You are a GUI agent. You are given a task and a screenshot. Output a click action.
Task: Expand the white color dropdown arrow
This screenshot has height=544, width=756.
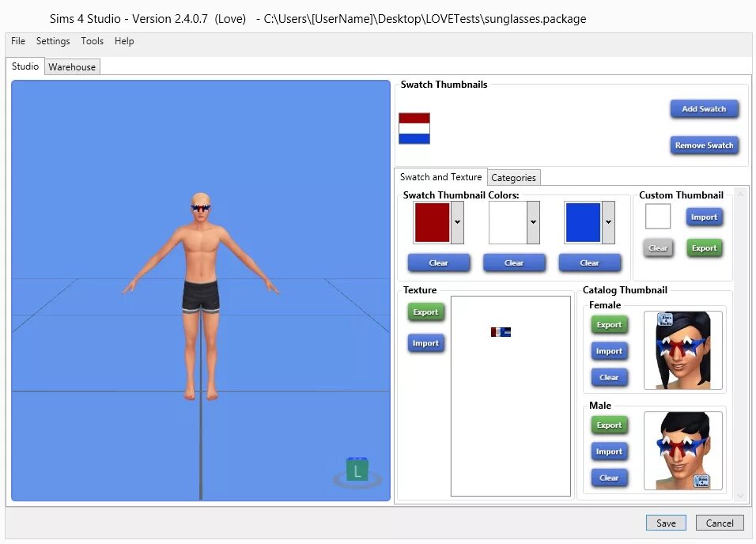tap(533, 222)
